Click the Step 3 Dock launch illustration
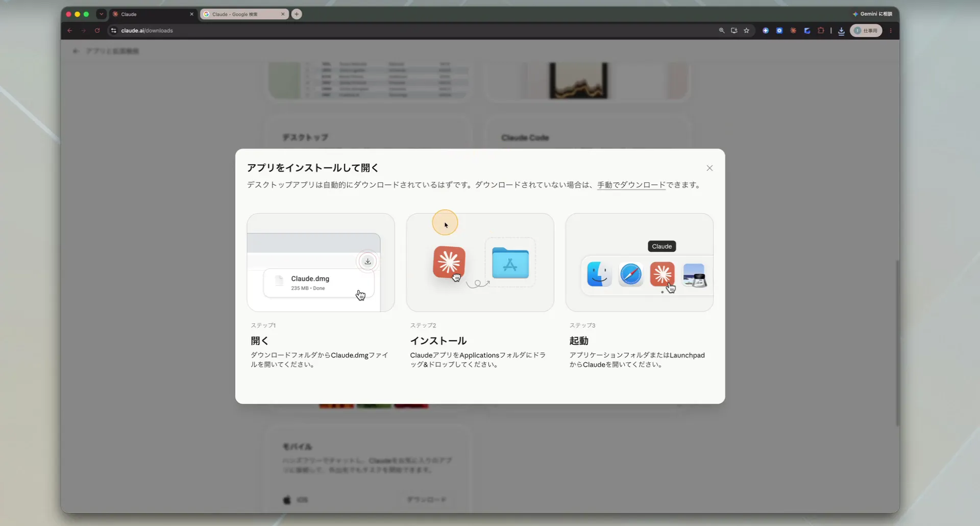The height and width of the screenshot is (526, 980). [639, 262]
